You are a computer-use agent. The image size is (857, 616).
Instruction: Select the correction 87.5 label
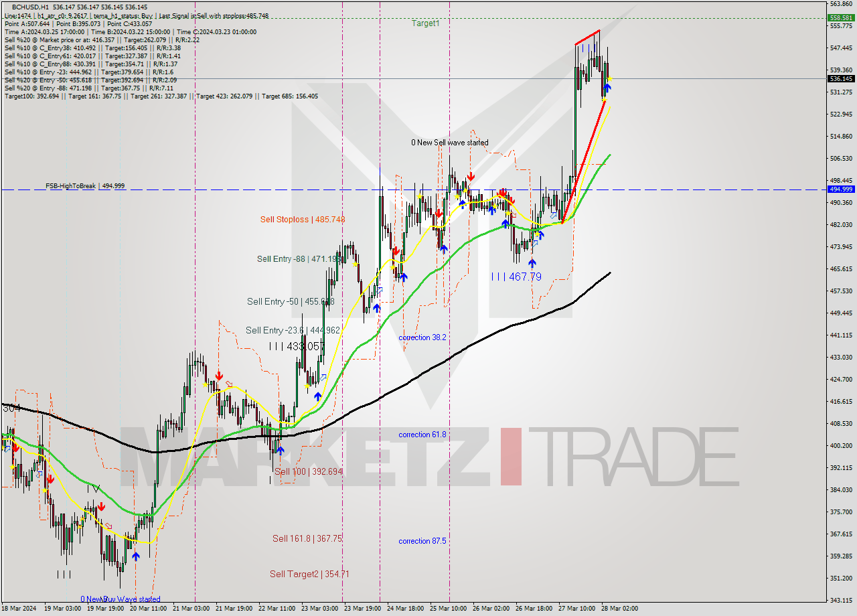[422, 541]
